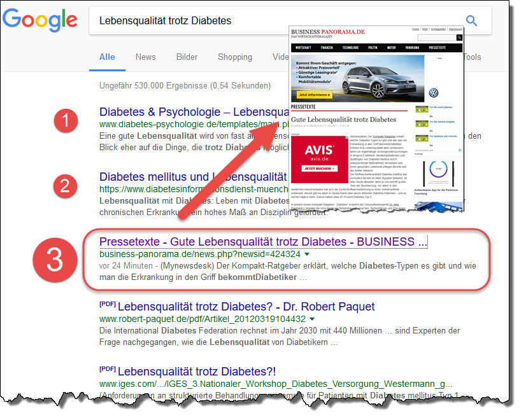Open 'Pressetexte - Gute Lebensqualität trotz Diabetes' result
Image resolution: width=519 pixels, height=420 pixels.
(264, 241)
